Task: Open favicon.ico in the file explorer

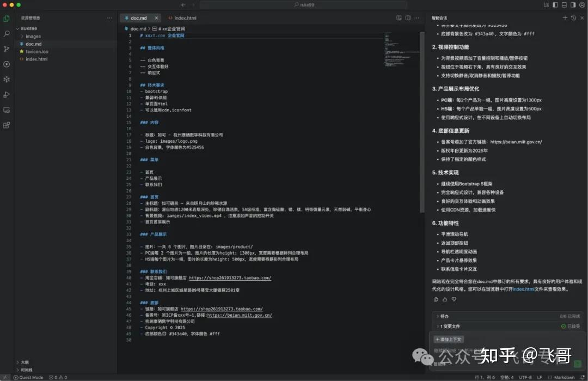Action: tap(37, 51)
